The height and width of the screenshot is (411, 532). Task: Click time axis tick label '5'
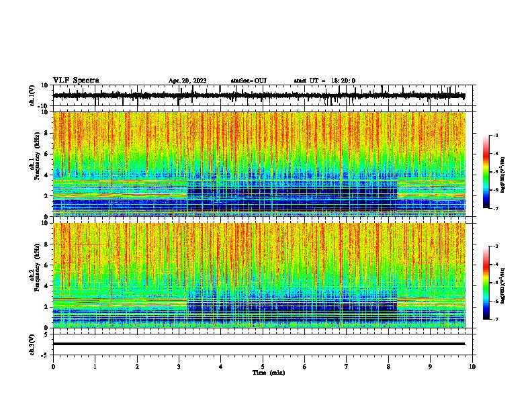[263, 367]
